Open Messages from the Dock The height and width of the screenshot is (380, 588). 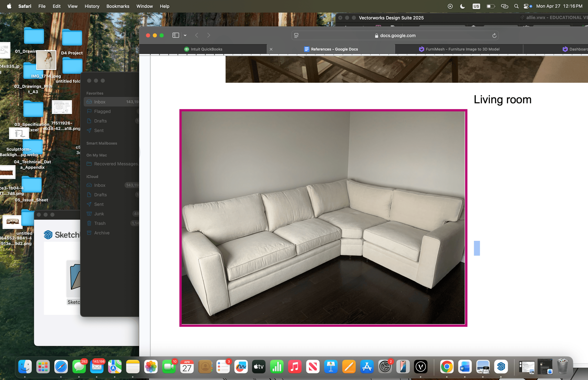click(79, 366)
